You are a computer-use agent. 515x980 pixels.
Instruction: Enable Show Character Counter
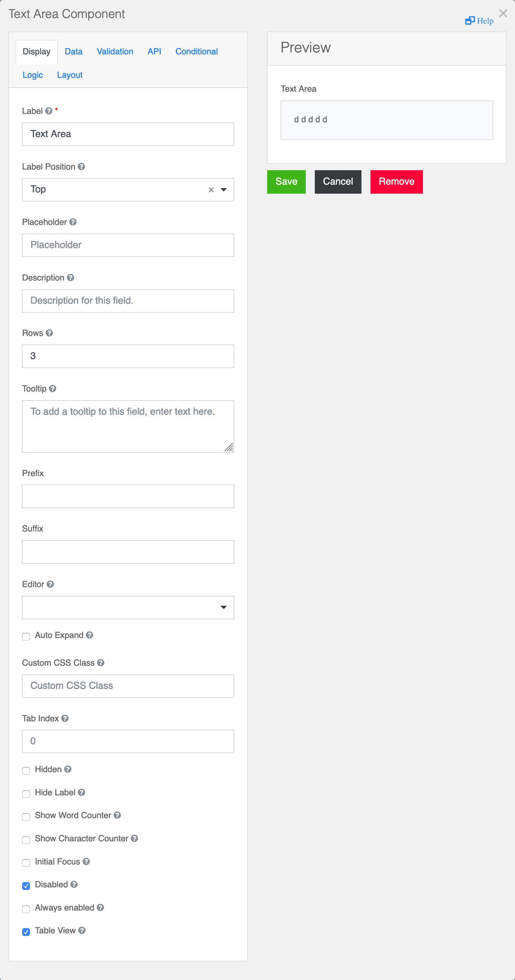click(x=26, y=840)
